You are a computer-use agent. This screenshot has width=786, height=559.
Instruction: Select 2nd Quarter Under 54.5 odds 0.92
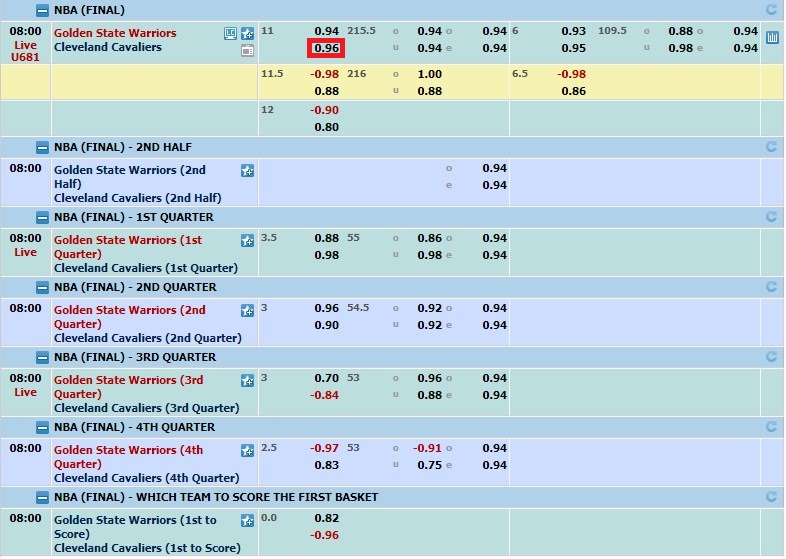coord(429,325)
